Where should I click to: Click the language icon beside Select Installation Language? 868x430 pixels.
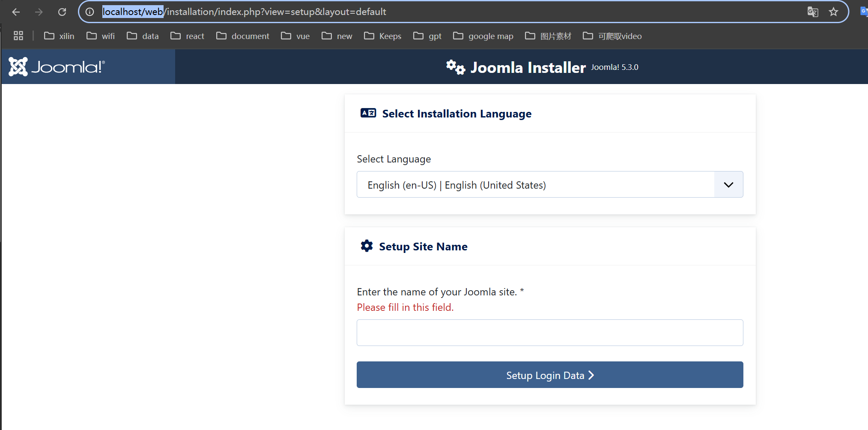click(x=368, y=113)
